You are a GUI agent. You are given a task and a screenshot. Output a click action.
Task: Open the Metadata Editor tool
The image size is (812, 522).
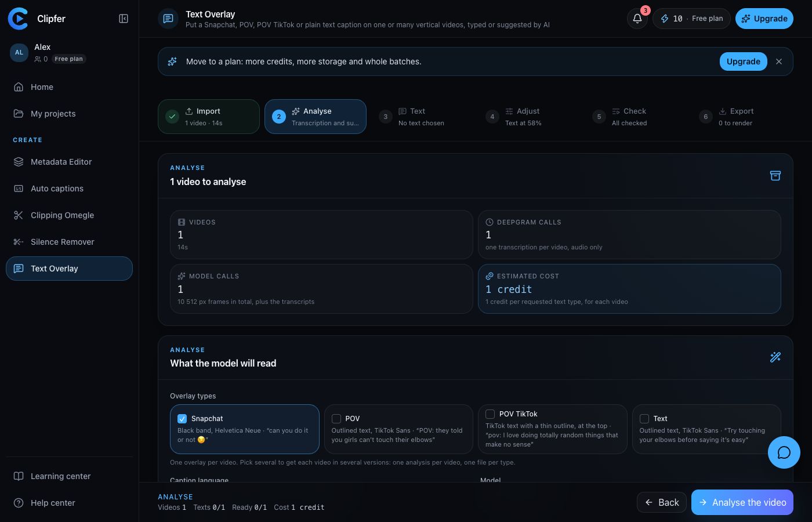[x=69, y=162]
